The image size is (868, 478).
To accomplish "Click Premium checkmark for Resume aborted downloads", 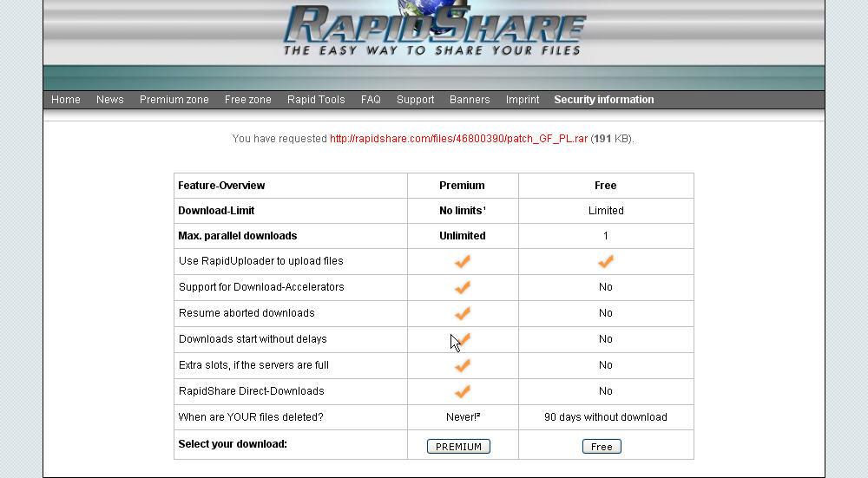I will 463,313.
